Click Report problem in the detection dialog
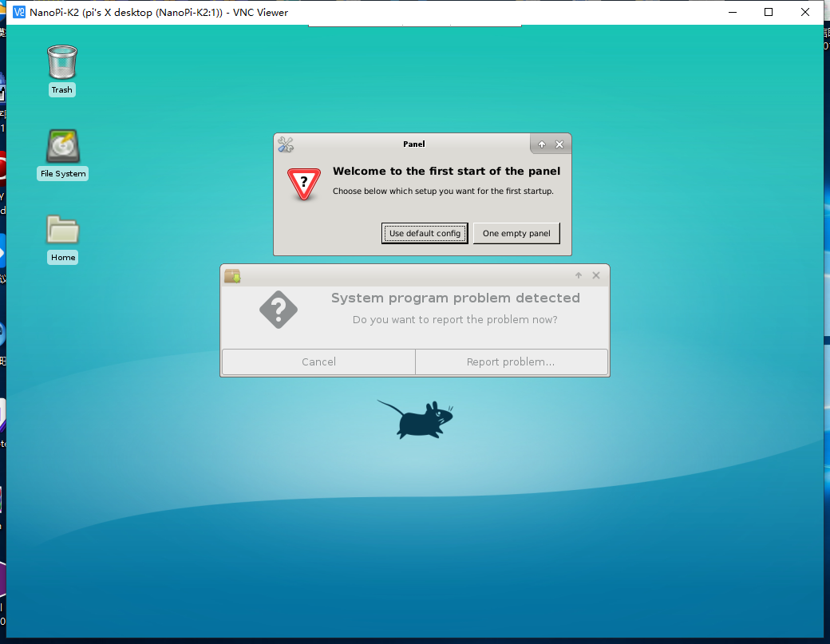This screenshot has width=830, height=644. (512, 362)
